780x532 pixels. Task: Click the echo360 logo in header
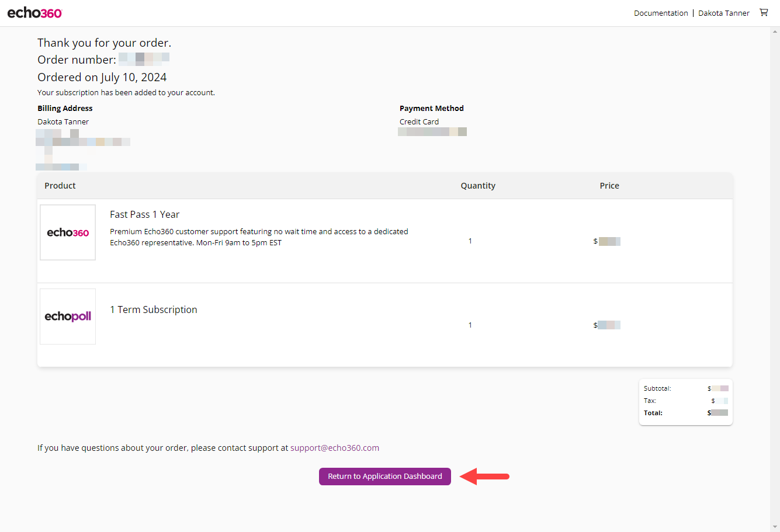tap(34, 13)
